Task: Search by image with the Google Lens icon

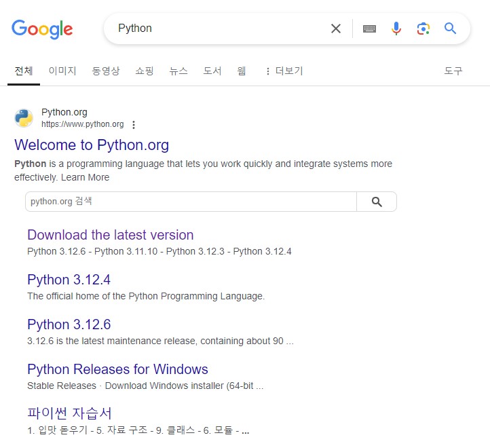Action: (x=423, y=29)
